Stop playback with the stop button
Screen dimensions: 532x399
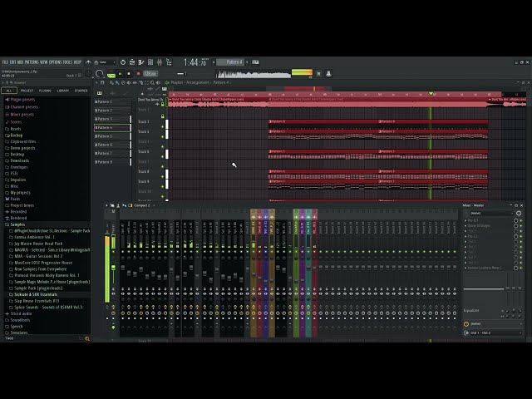coord(129,74)
